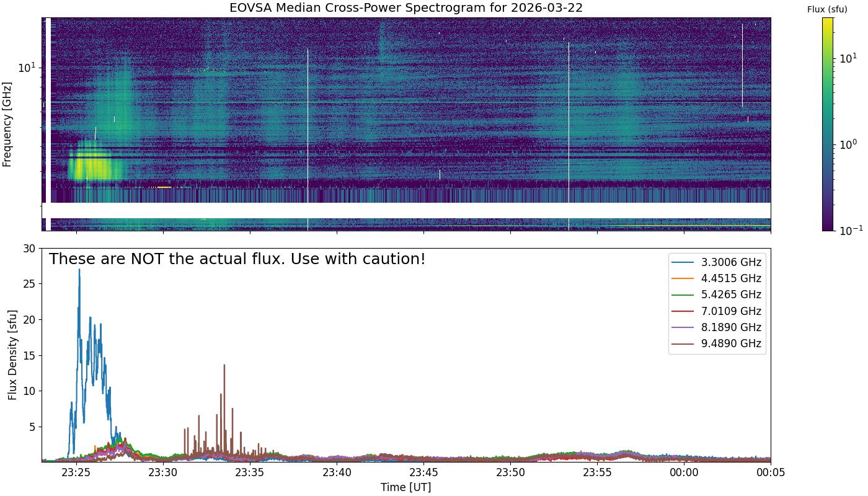Screen dimensions: 868x496
Task: Click the tallest brown 9.489 GHz spike
Action: pyautogui.click(x=224, y=366)
